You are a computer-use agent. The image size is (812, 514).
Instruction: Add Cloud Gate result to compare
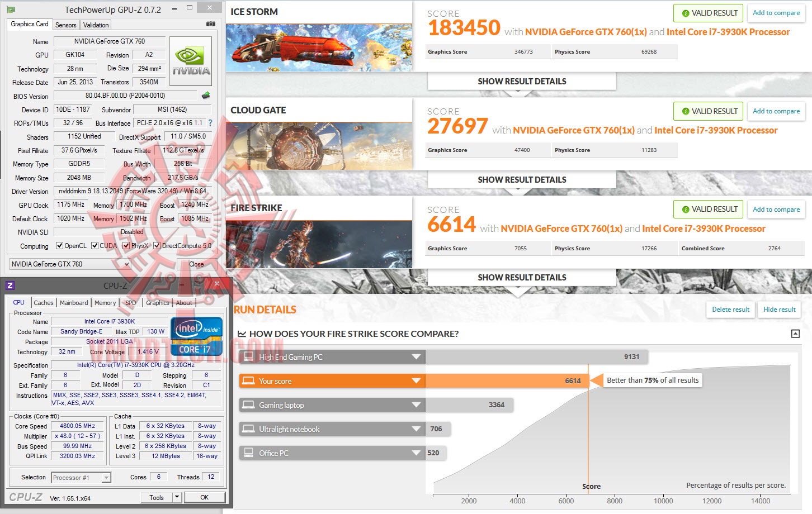(x=776, y=111)
